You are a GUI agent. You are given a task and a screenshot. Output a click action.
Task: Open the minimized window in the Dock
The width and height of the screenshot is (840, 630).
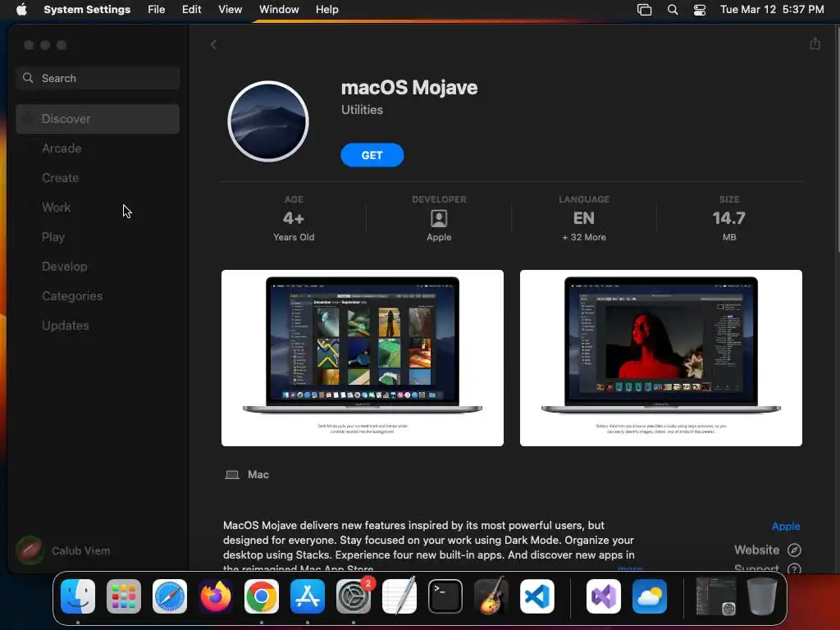pyautogui.click(x=715, y=596)
